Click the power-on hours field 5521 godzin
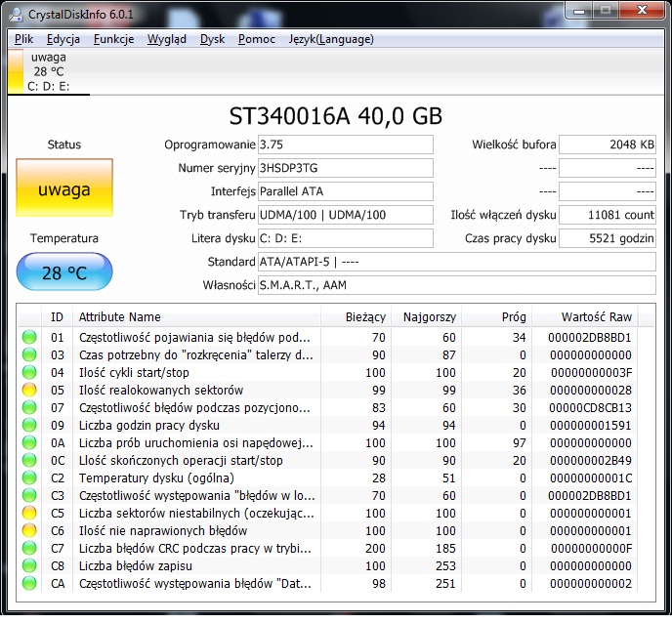 pyautogui.click(x=608, y=238)
